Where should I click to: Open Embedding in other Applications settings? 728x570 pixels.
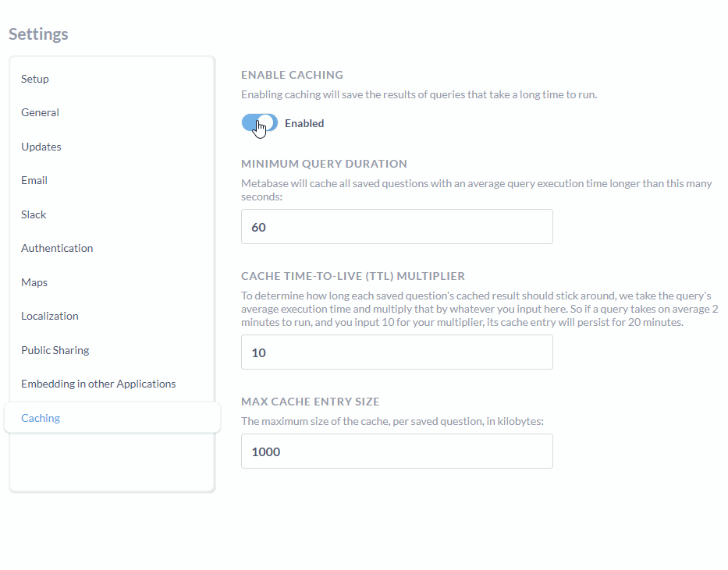tap(98, 384)
